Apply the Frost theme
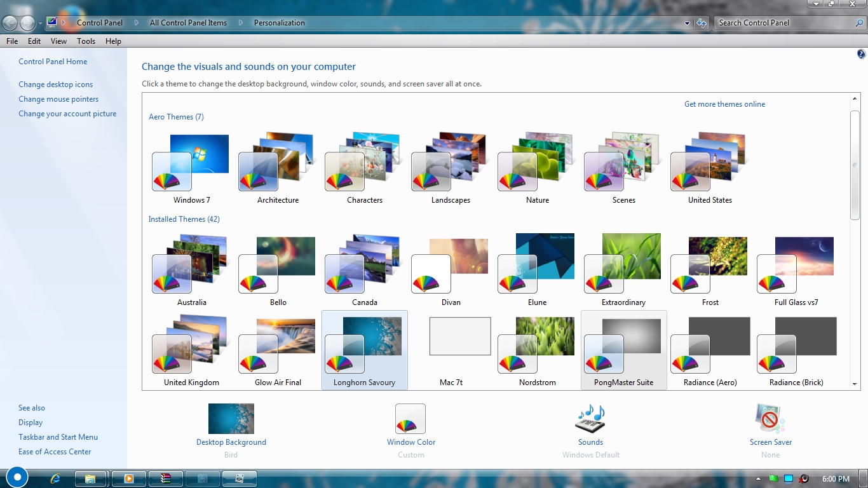Image resolution: width=868 pixels, height=488 pixels. (710, 269)
